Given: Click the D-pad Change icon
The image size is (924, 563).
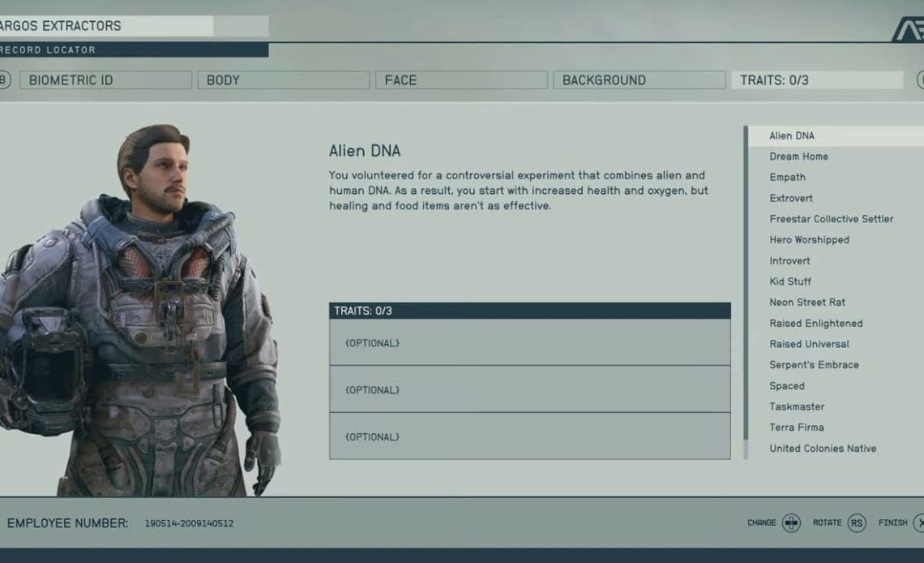Looking at the screenshot, I should click(x=791, y=523).
